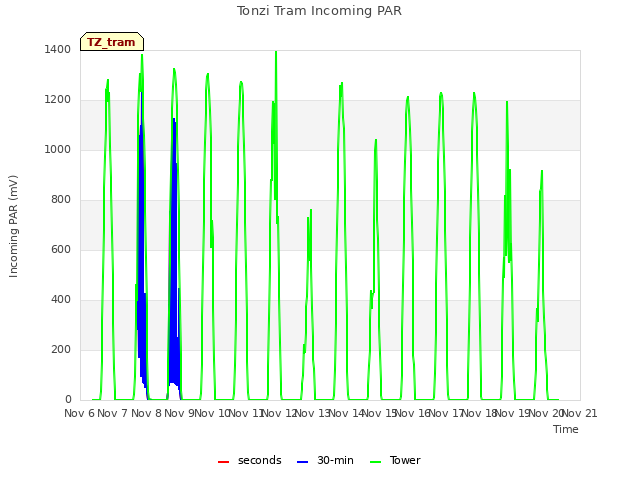Click the 1000 y-axis tick label

click(x=58, y=149)
